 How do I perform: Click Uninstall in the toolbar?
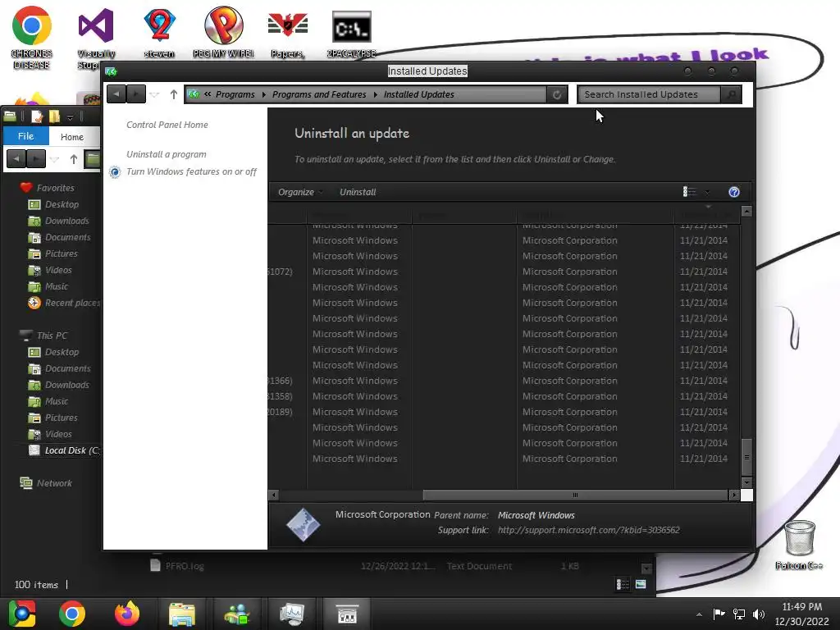tap(358, 192)
